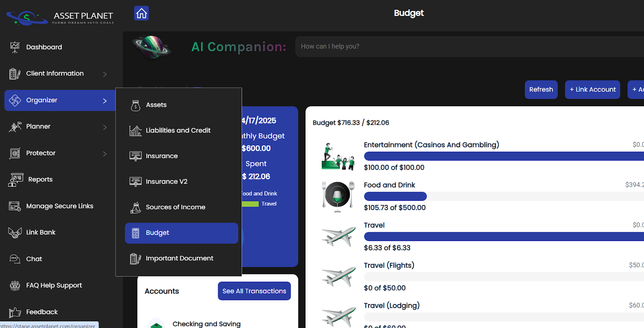Open Important Document from submenu
Screen dimensions: 644x328
[179, 258]
